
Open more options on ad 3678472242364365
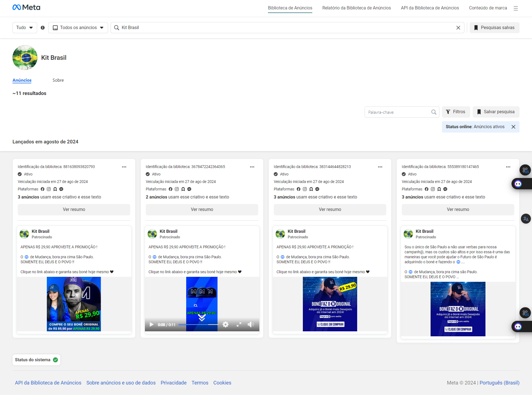[x=252, y=167]
